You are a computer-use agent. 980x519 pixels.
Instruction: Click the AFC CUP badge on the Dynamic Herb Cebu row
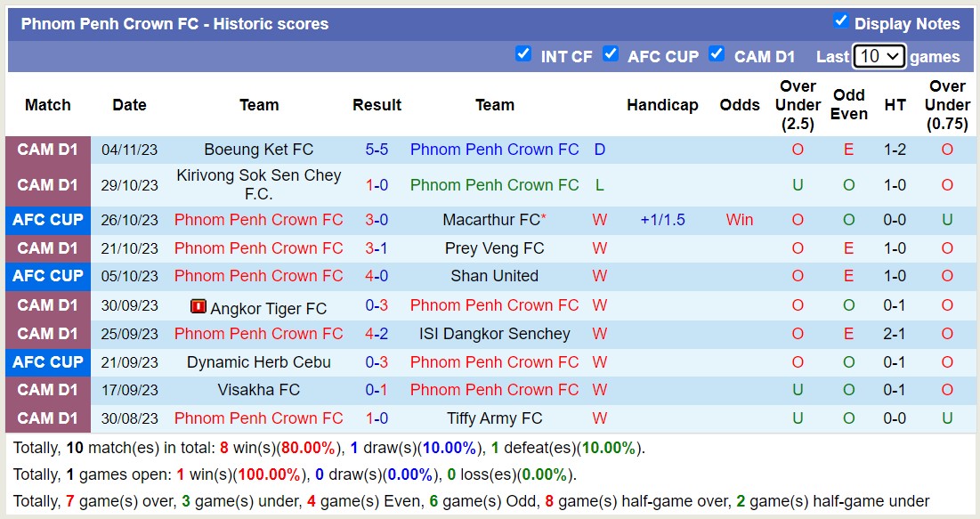[47, 362]
